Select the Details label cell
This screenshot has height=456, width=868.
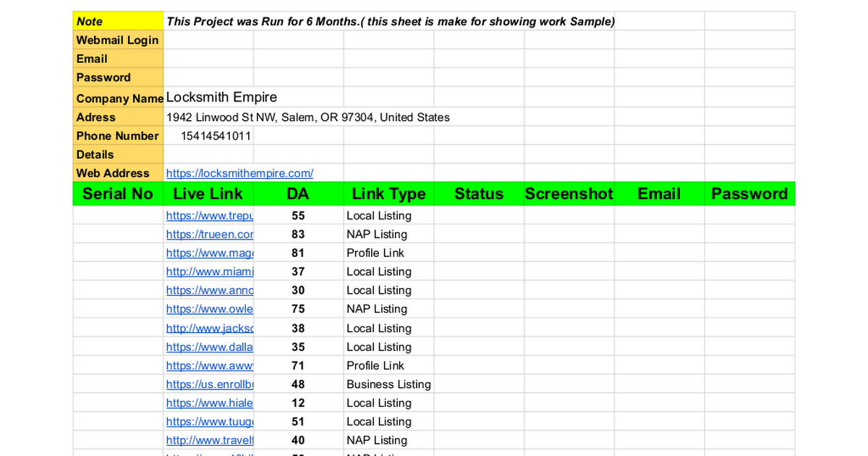(119, 155)
